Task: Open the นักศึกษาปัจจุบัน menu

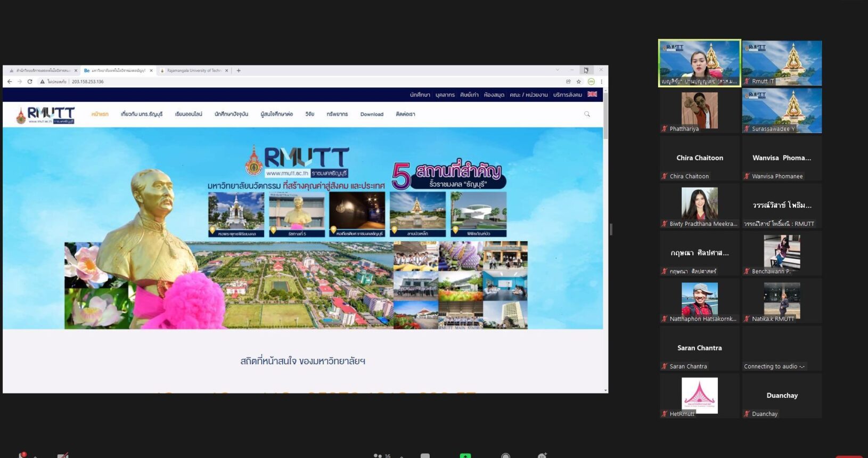Action: point(231,114)
